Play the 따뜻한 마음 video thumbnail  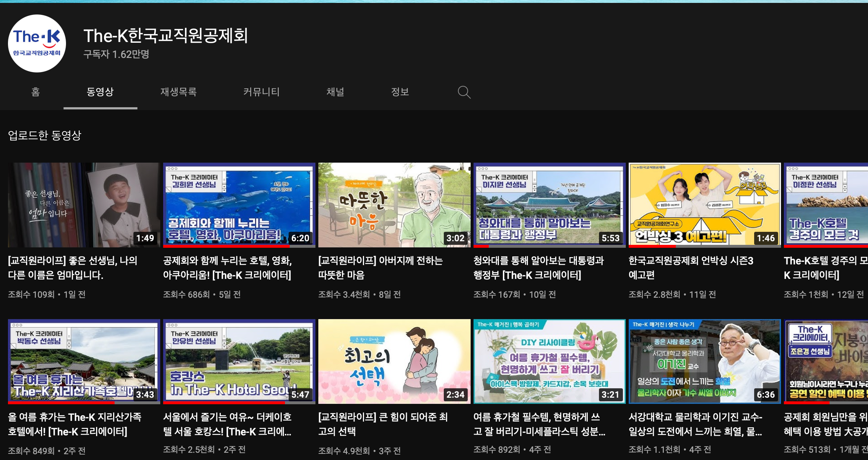(x=394, y=205)
